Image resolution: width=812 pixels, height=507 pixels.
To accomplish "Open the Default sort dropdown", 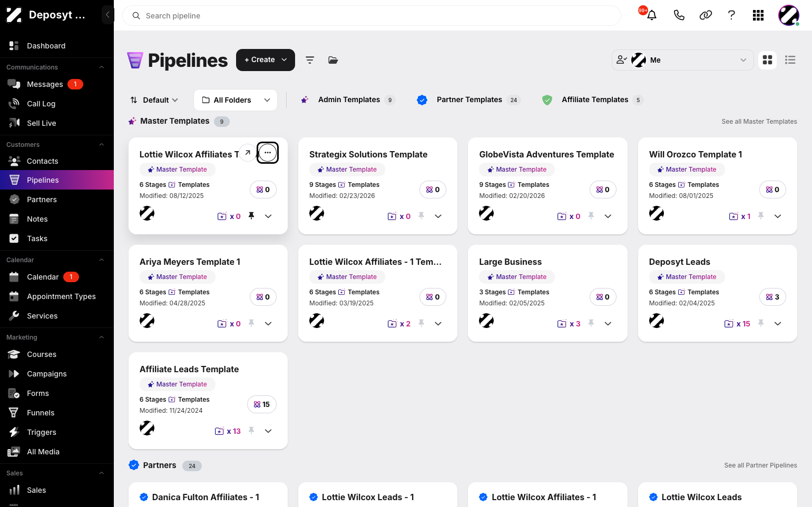I will pos(154,100).
